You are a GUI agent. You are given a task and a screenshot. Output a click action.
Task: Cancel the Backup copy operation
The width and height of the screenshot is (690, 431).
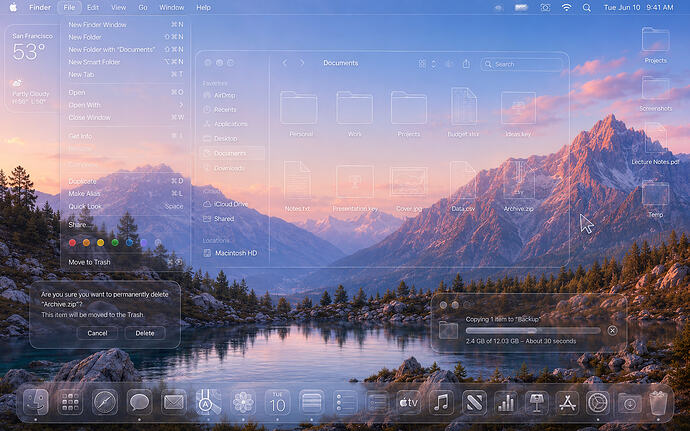(x=612, y=330)
